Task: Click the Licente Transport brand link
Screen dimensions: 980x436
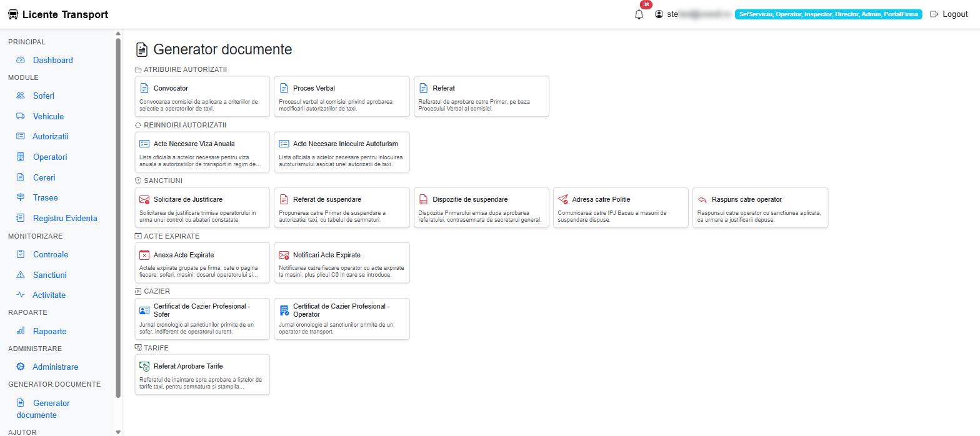Action: tap(58, 14)
